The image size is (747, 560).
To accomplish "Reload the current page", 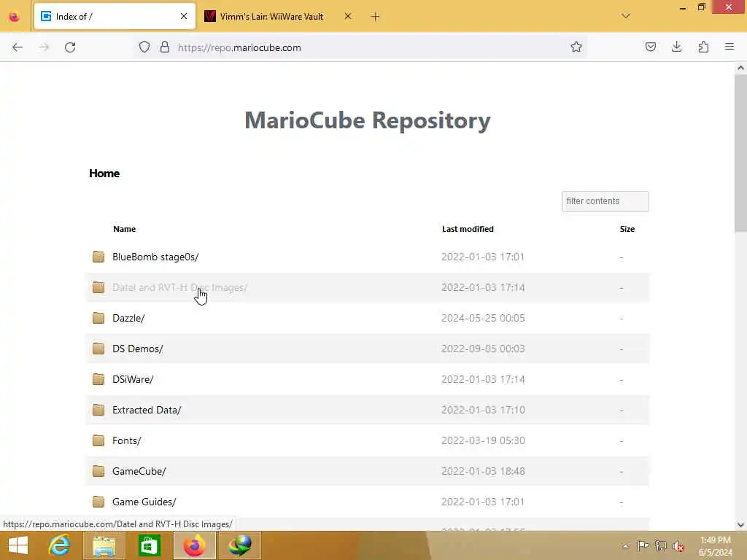I will [x=70, y=47].
